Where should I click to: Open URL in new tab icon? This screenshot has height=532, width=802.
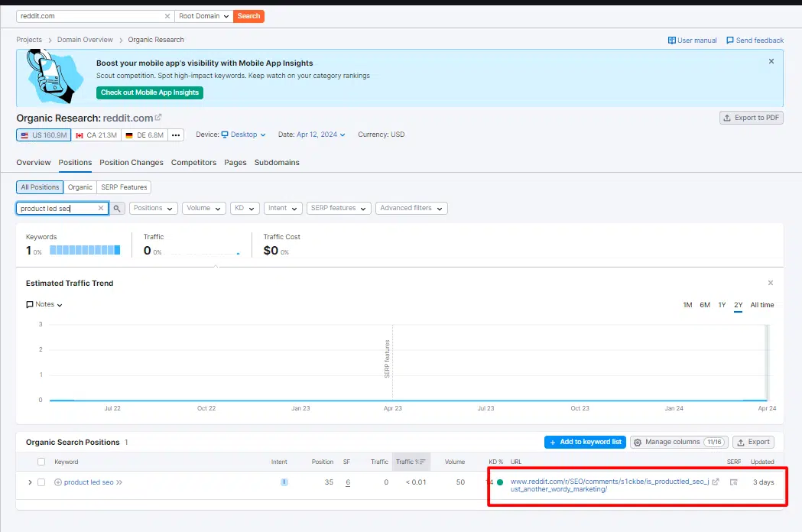[716, 482]
